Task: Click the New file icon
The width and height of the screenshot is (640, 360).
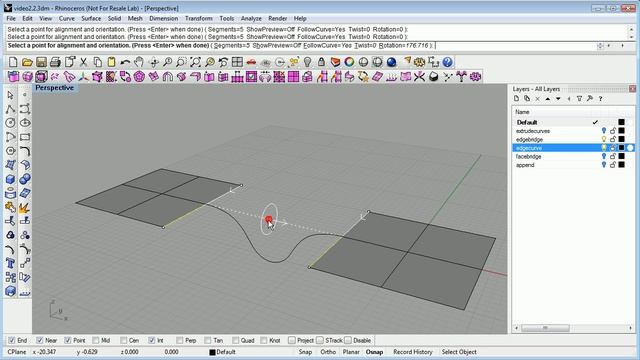Action: (13, 62)
